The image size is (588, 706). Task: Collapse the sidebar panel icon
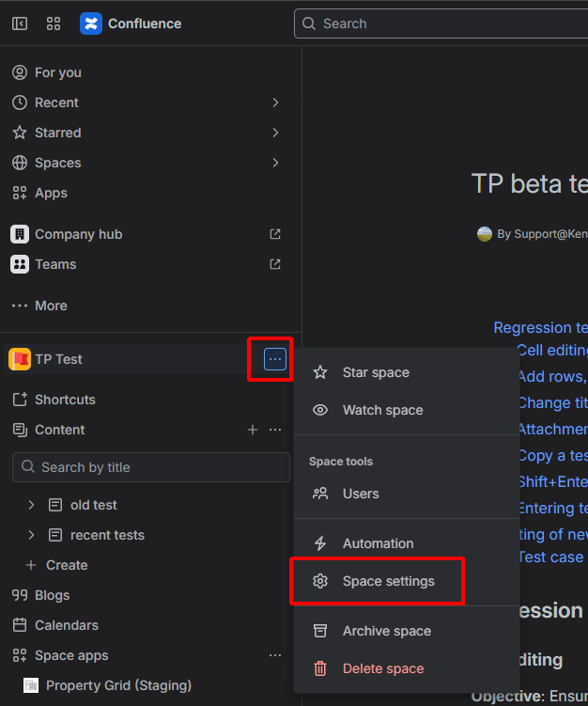click(20, 24)
